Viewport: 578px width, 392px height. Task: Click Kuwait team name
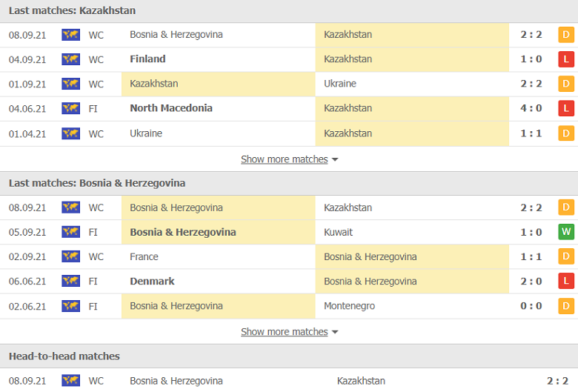click(x=338, y=232)
